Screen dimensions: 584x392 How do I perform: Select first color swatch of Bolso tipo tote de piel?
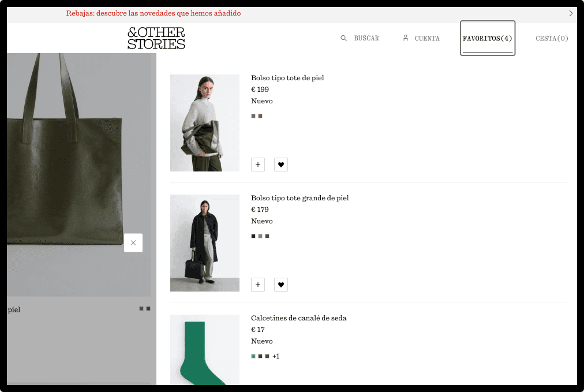point(253,116)
